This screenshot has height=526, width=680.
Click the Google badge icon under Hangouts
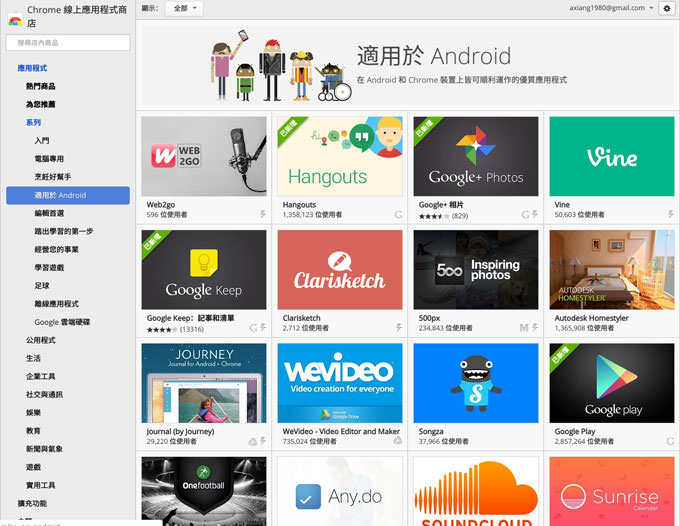click(x=398, y=215)
